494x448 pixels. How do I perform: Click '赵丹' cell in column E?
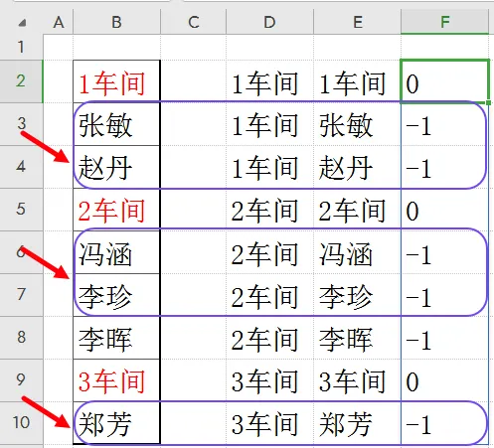(x=357, y=167)
